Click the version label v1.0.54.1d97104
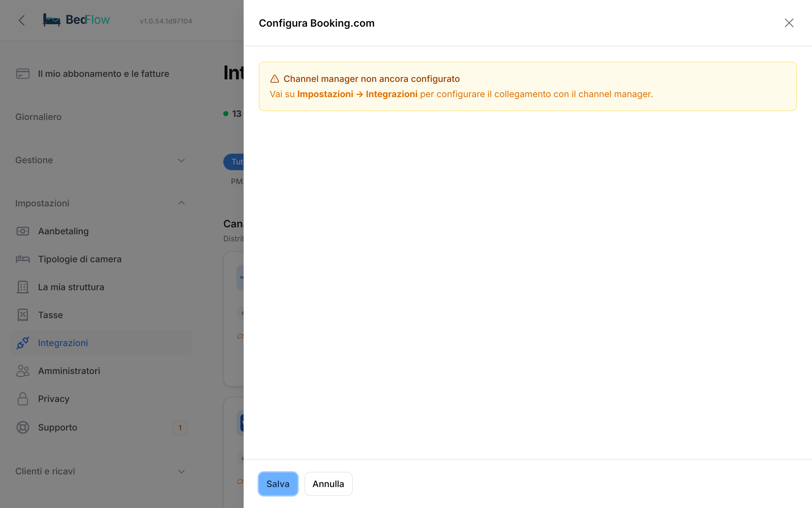812x508 pixels. [166, 21]
